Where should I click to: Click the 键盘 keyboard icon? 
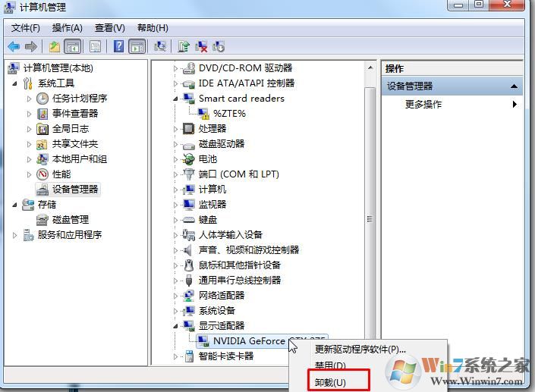[x=188, y=220]
